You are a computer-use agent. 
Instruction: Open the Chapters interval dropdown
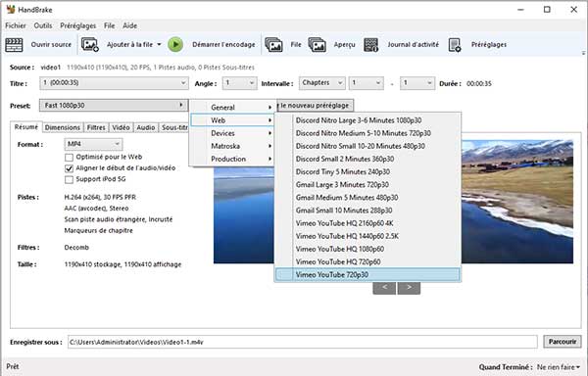(322, 83)
